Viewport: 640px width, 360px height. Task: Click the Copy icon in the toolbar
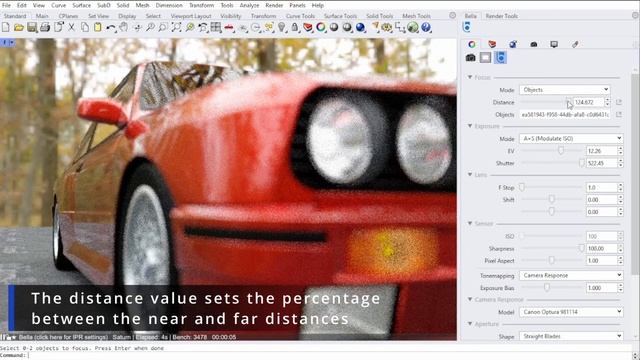84,27
